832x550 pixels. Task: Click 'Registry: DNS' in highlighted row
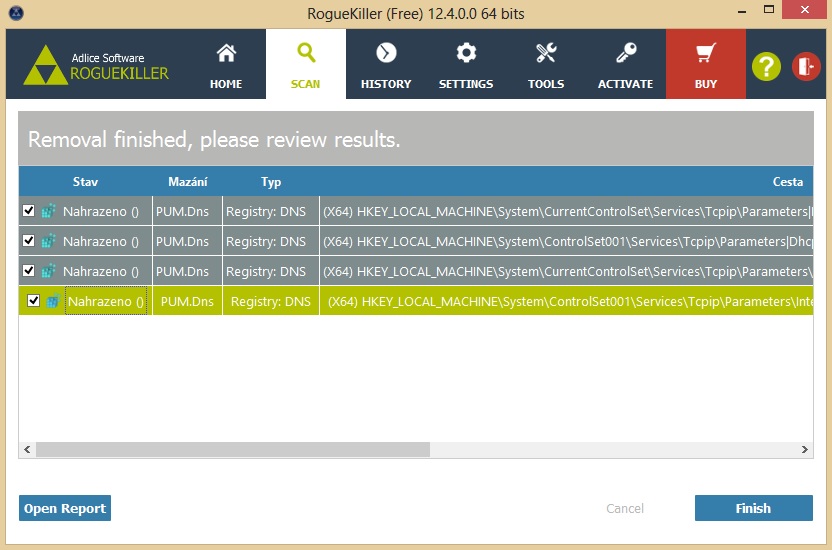click(271, 301)
